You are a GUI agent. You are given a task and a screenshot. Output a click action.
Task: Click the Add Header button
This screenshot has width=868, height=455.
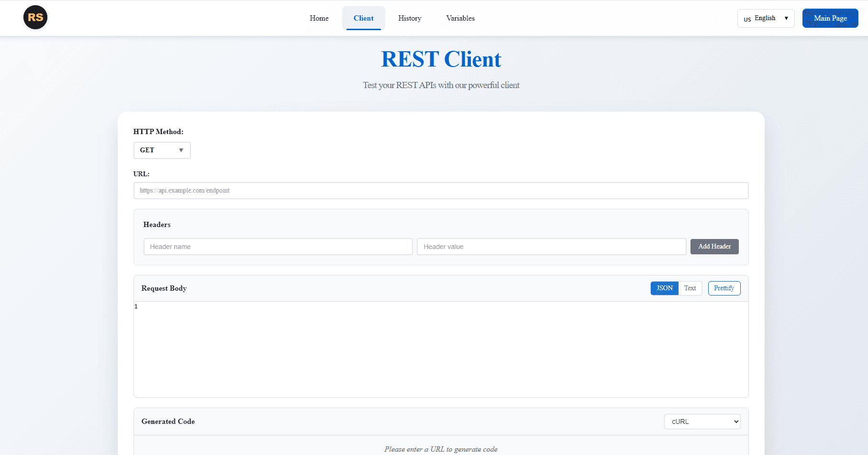714,246
